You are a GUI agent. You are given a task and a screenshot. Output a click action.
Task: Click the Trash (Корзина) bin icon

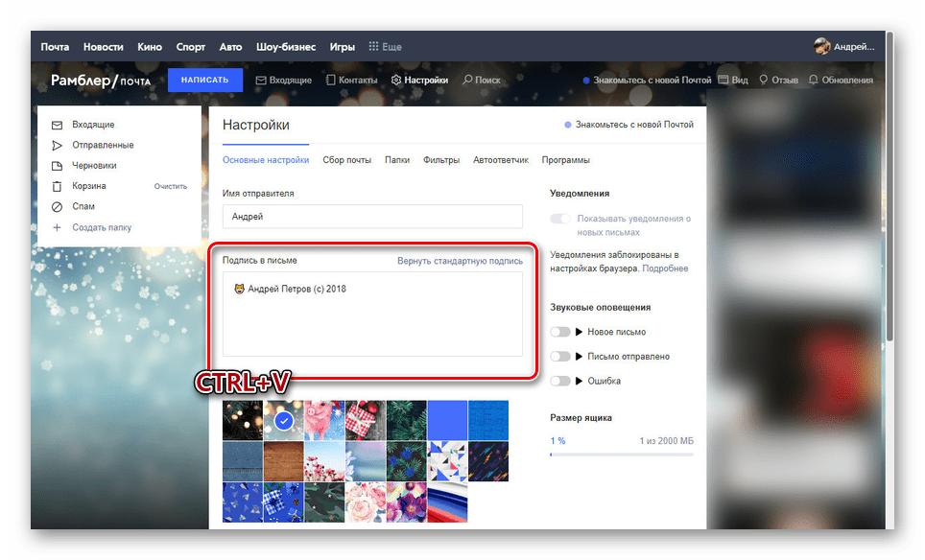pyautogui.click(x=57, y=186)
